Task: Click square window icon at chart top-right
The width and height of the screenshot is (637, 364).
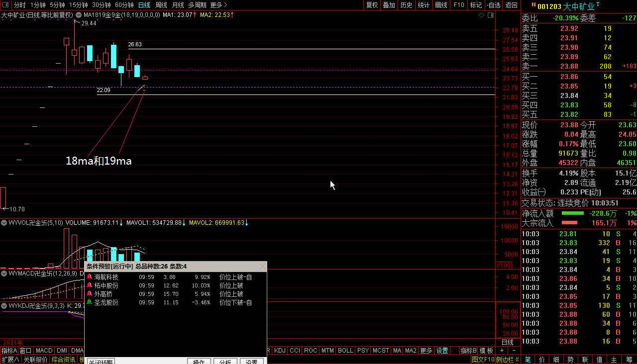Action: click(491, 15)
